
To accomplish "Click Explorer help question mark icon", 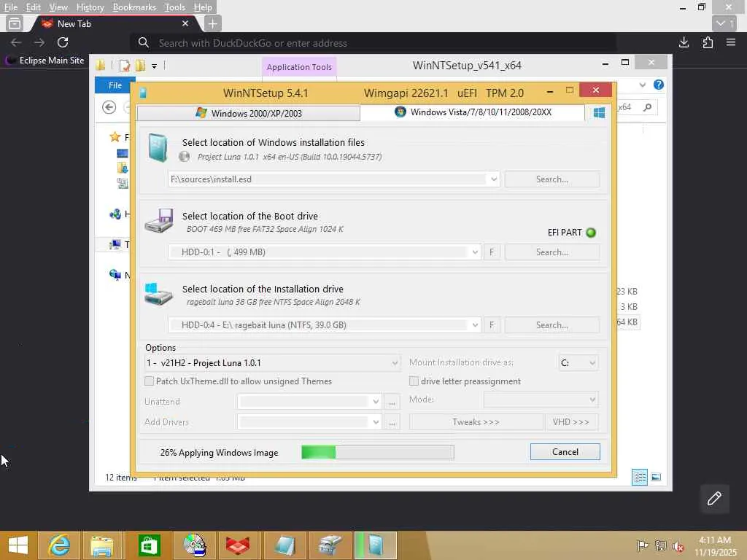I will [x=659, y=85].
